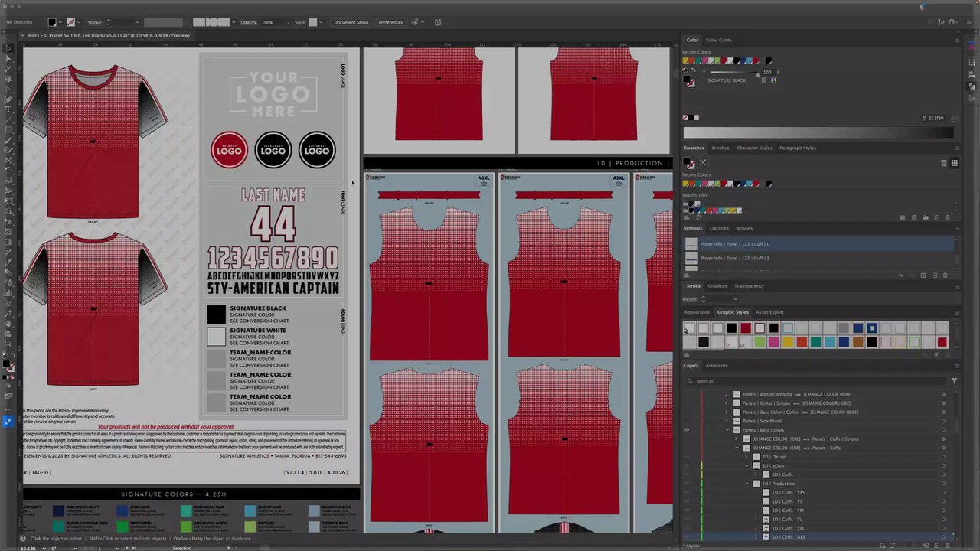Image resolution: width=980 pixels, height=551 pixels.
Task: Select the Type tool in the toolbar
Action: pos(8,109)
